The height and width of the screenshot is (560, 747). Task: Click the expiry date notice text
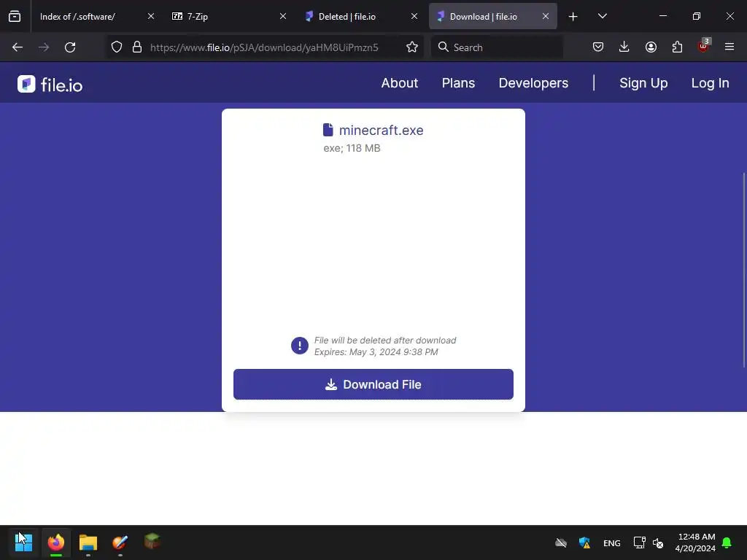pos(376,352)
